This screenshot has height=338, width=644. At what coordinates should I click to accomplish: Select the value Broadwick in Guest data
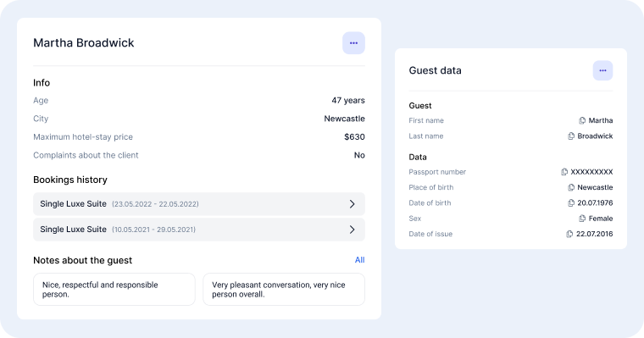595,136
